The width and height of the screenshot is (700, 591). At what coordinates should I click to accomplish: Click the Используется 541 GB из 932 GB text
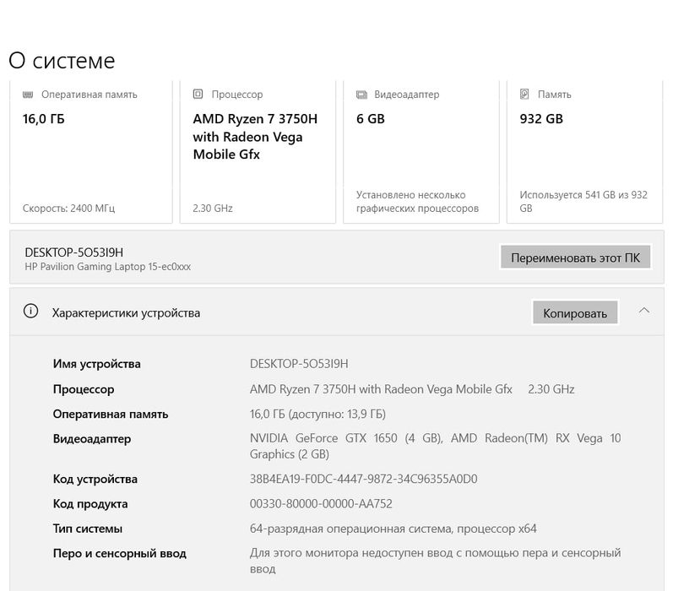pyautogui.click(x=583, y=201)
